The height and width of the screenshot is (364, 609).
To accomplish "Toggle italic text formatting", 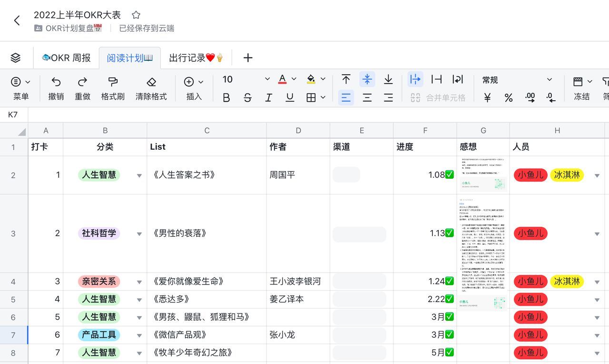I will [x=268, y=98].
